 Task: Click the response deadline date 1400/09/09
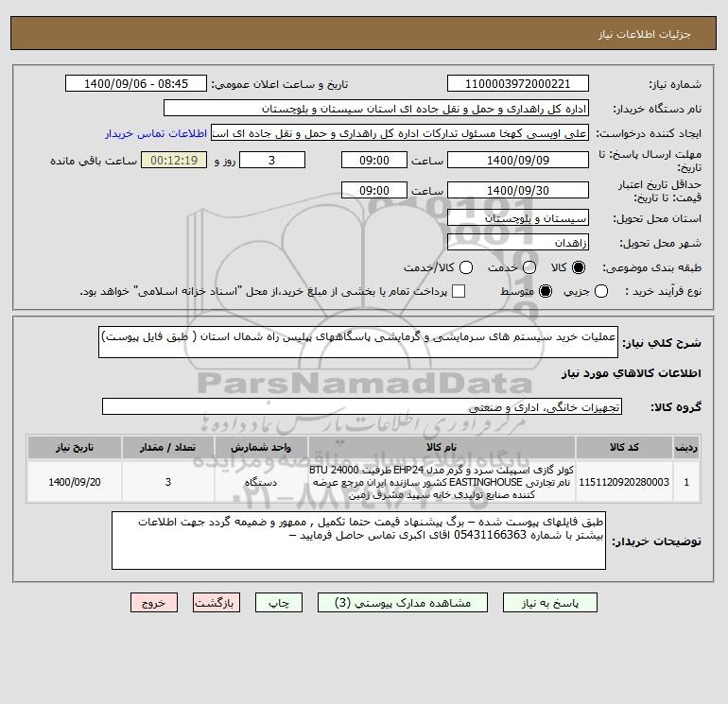click(518, 161)
